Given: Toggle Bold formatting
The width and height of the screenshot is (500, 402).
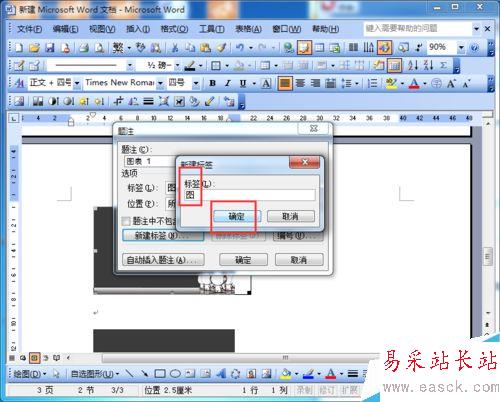Looking at the screenshot, I should click(212, 83).
